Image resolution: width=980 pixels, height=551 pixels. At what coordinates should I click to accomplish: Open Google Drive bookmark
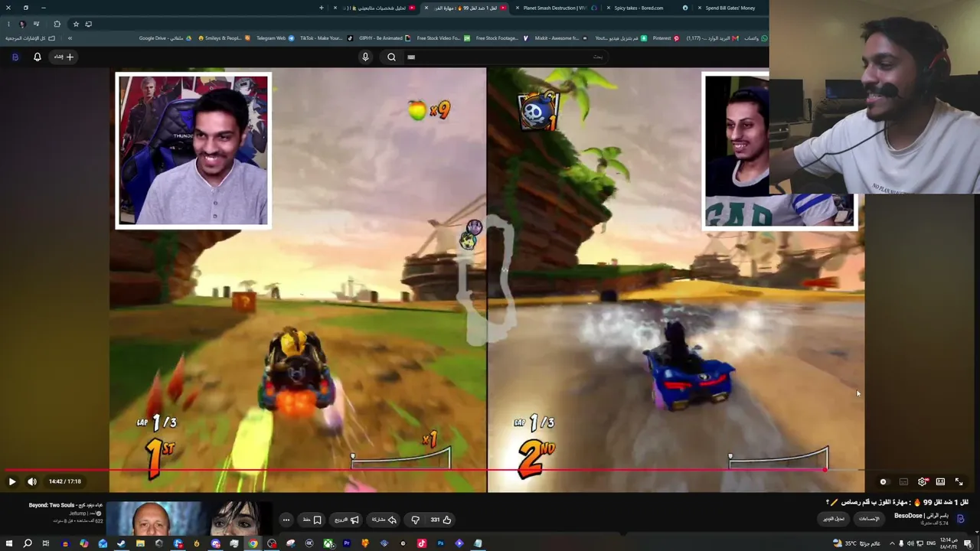click(165, 38)
